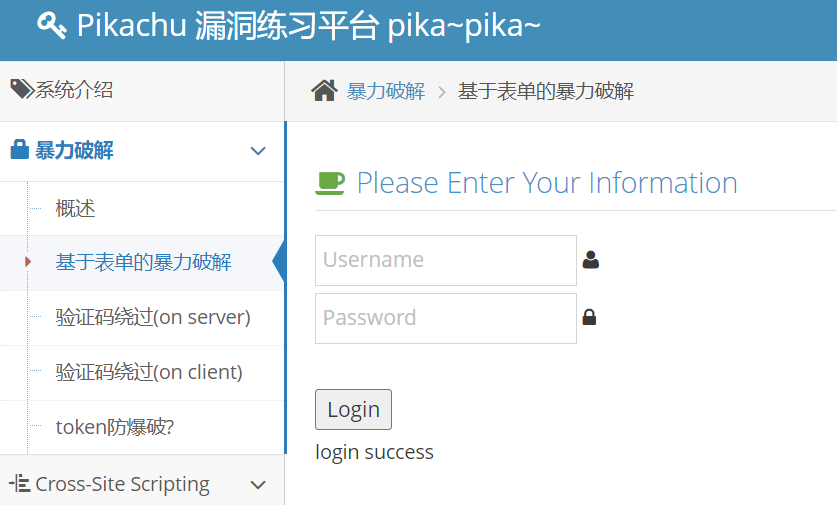This screenshot has height=505, width=837.
Task: Click the user icon next to Username
Action: [x=590, y=260]
